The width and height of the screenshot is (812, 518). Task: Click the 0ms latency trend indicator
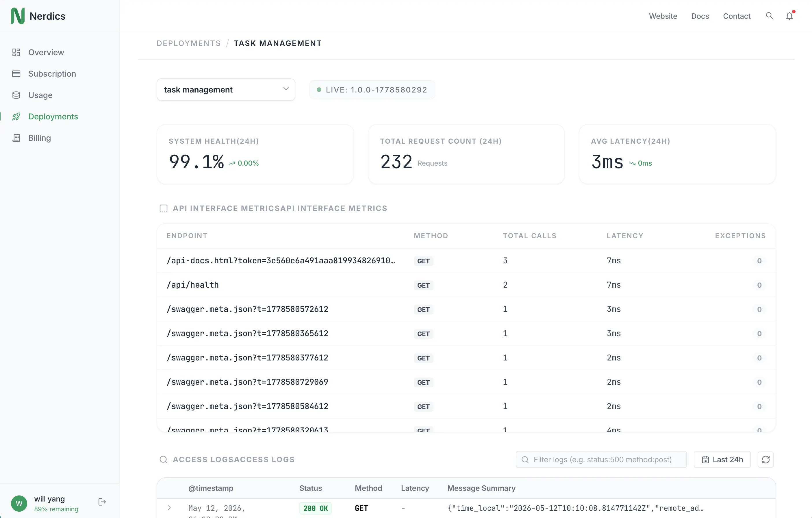[640, 163]
